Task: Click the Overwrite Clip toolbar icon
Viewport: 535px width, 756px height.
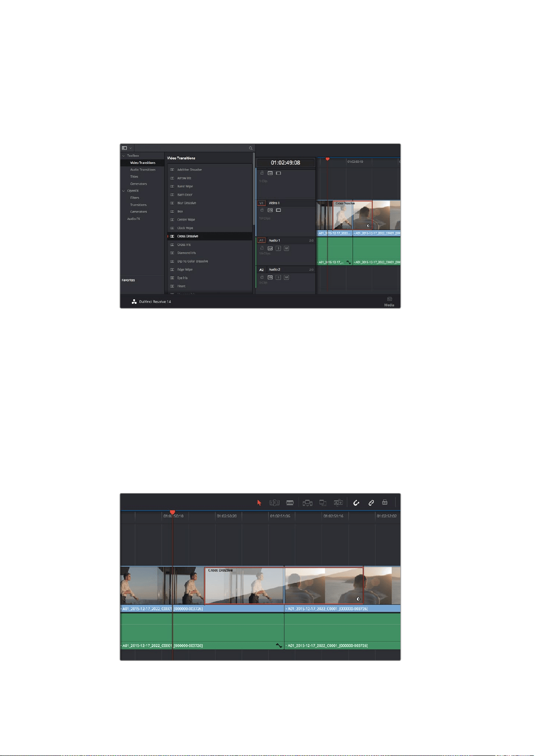Action: [x=323, y=503]
